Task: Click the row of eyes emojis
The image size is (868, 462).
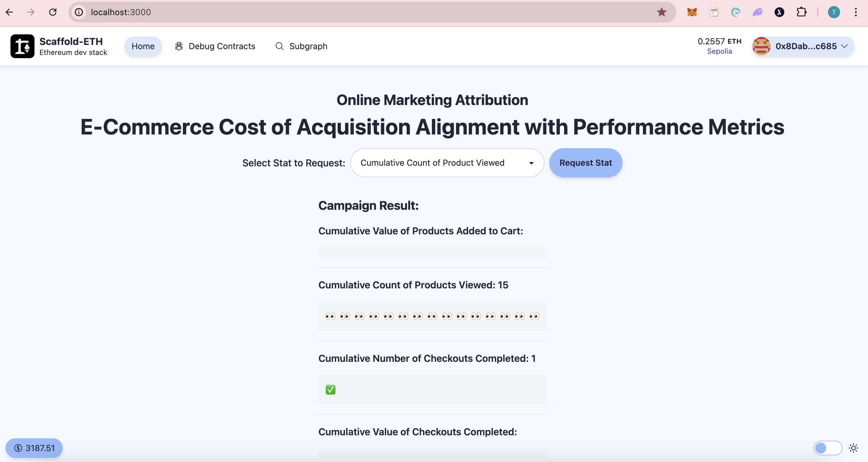Action: click(x=432, y=316)
